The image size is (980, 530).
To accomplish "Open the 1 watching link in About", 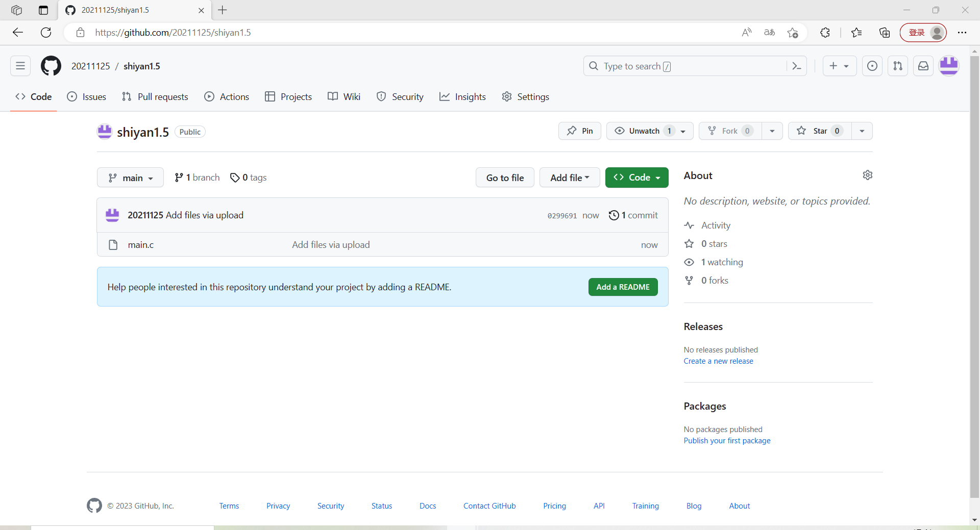I will tap(714, 262).
